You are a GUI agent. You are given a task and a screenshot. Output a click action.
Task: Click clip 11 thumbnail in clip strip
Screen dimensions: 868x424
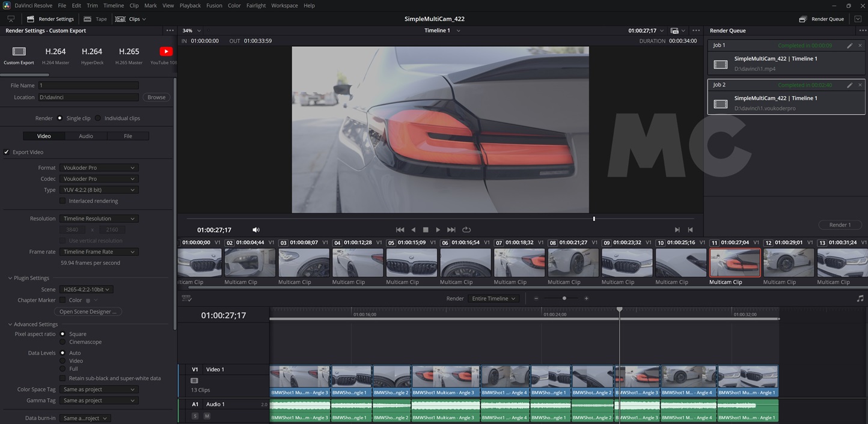735,263
